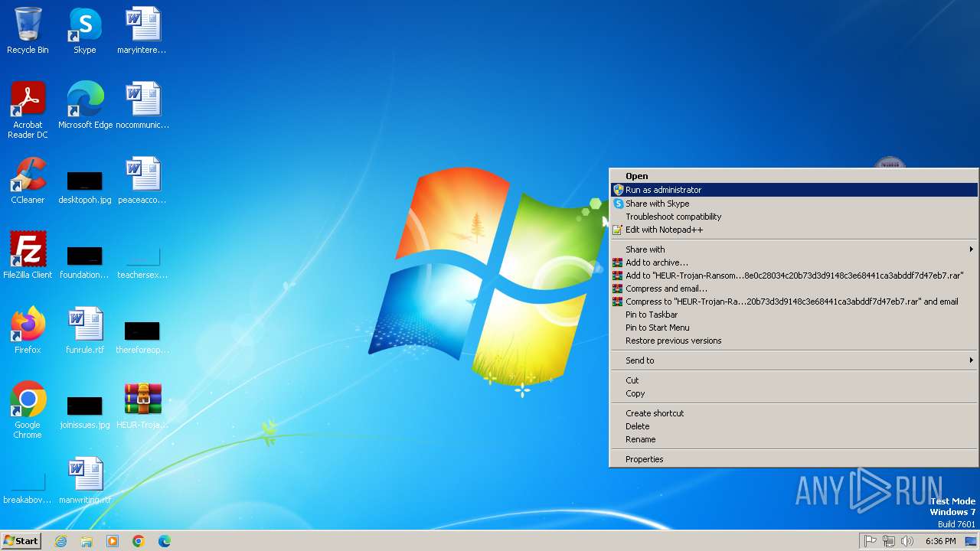980x551 pixels.
Task: Choose Pin to Start Menu
Action: [794, 328]
